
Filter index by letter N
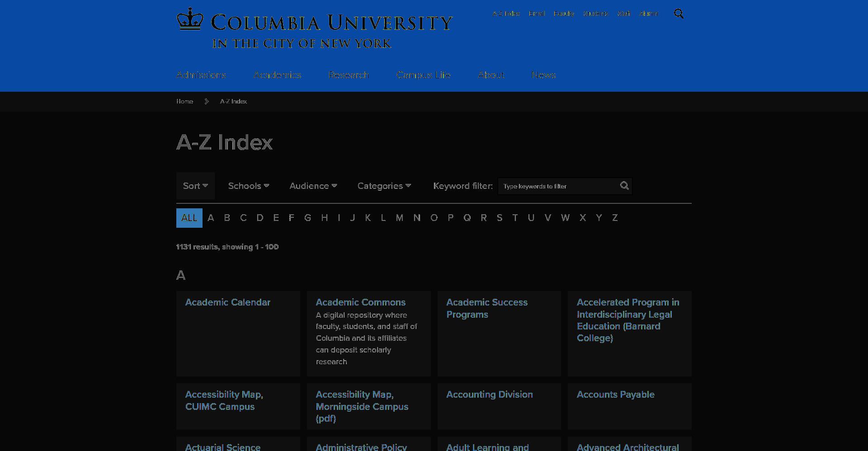[x=417, y=218]
